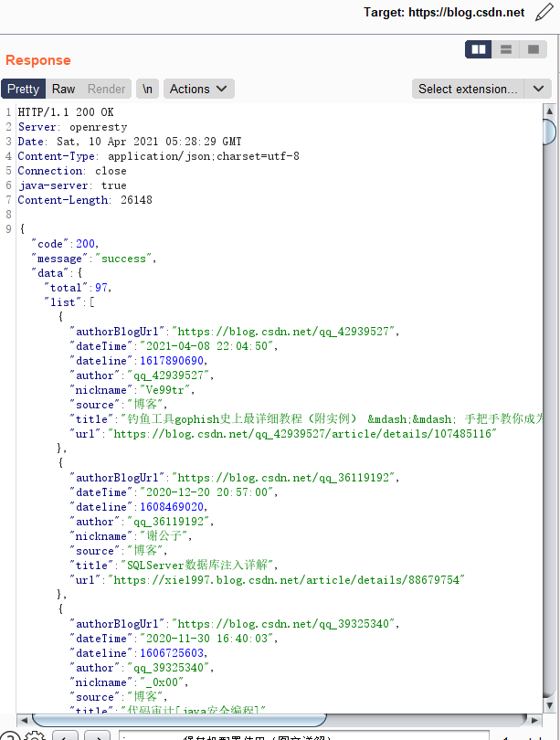Click the vertical scrollbar up arrow
The image size is (560, 740).
(549, 111)
